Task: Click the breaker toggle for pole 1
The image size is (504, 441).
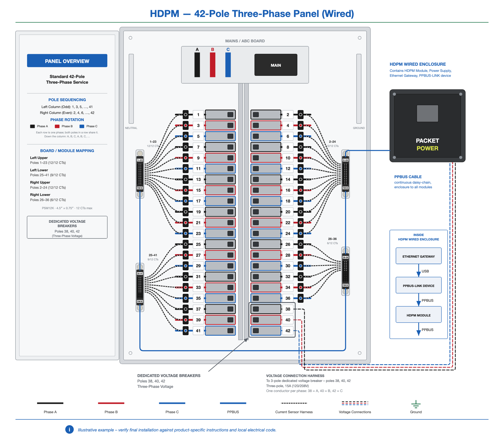Action: pos(230,115)
